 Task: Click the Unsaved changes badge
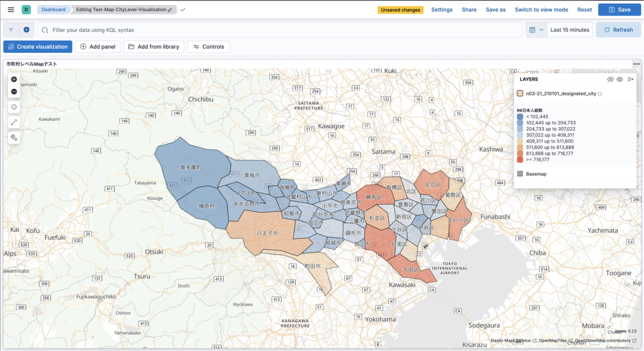(x=400, y=10)
